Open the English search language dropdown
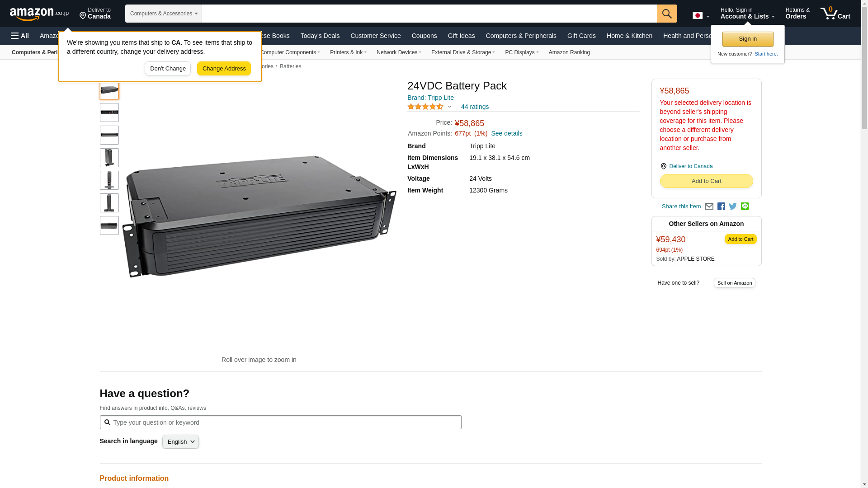This screenshot has height=488, width=868. [180, 442]
